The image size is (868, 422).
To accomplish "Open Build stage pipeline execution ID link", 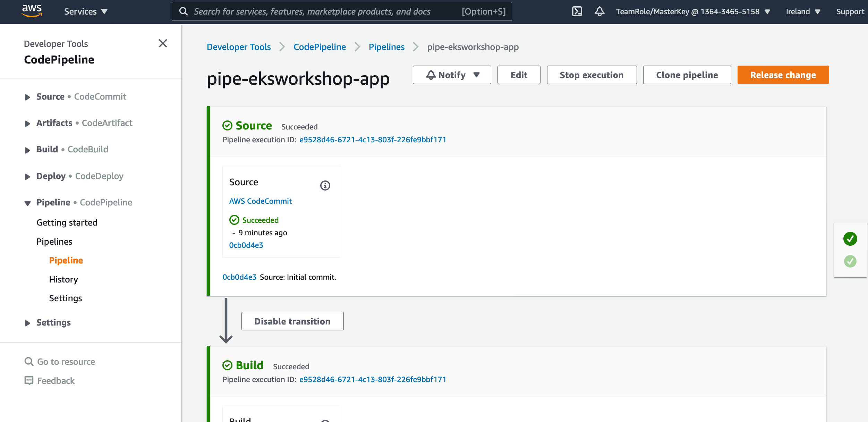I will click(x=373, y=379).
